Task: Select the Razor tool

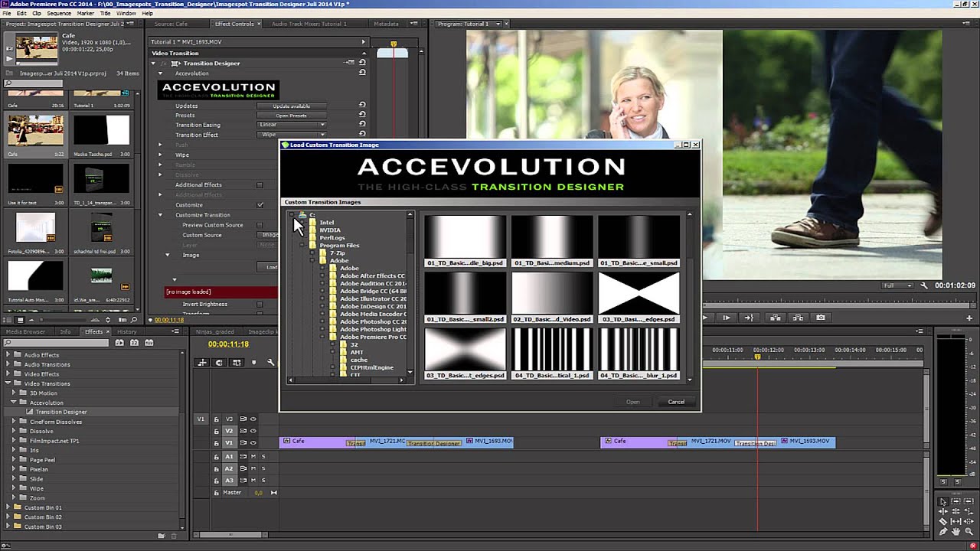Action: (943, 521)
